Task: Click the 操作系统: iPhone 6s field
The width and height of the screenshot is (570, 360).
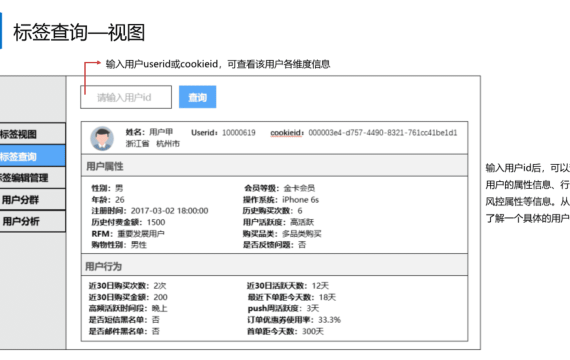Action: click(x=281, y=200)
